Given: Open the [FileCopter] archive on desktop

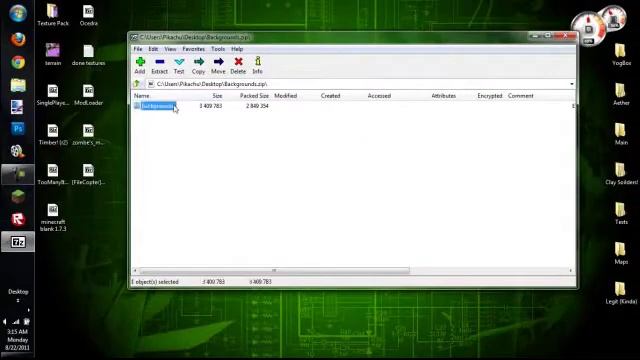Looking at the screenshot, I should point(89,174).
